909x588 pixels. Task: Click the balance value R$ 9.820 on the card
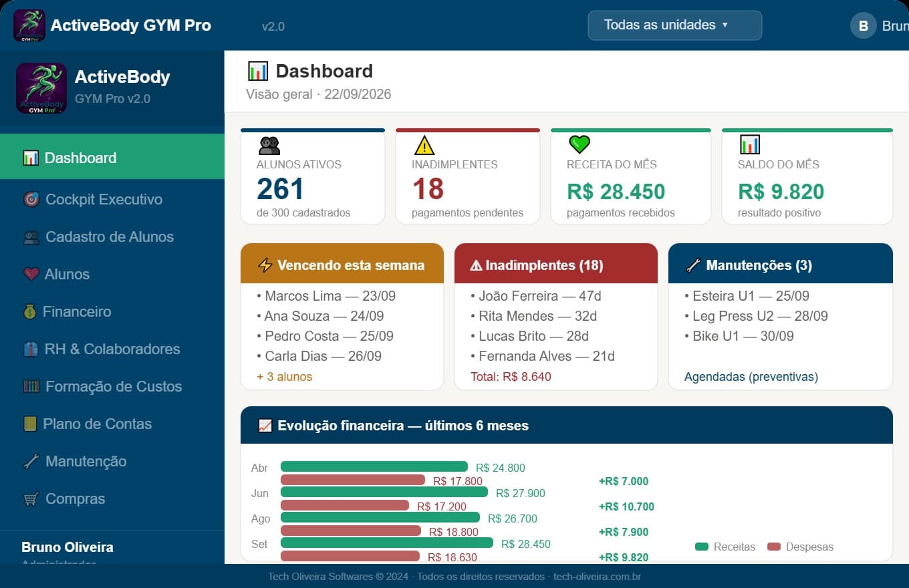[781, 192]
